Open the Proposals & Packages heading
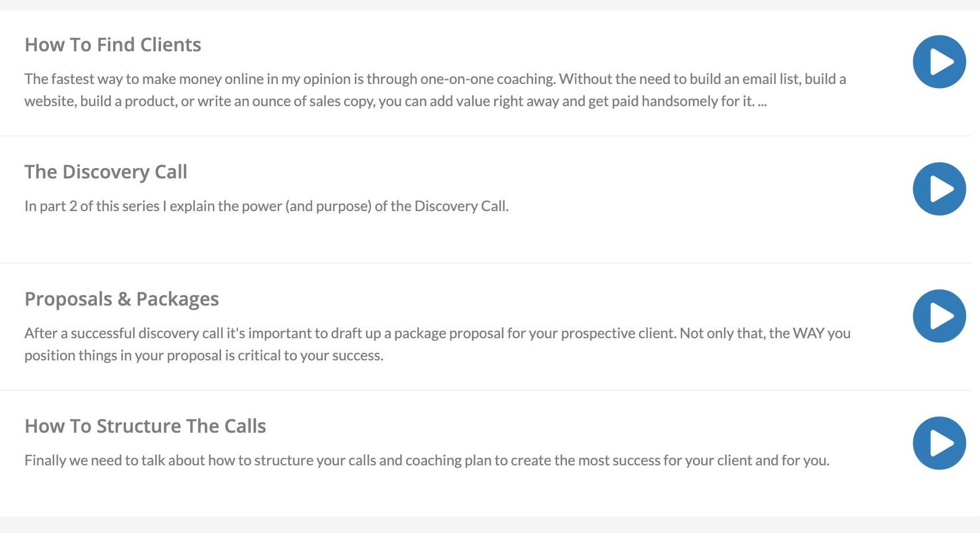980x533 pixels. pos(121,299)
